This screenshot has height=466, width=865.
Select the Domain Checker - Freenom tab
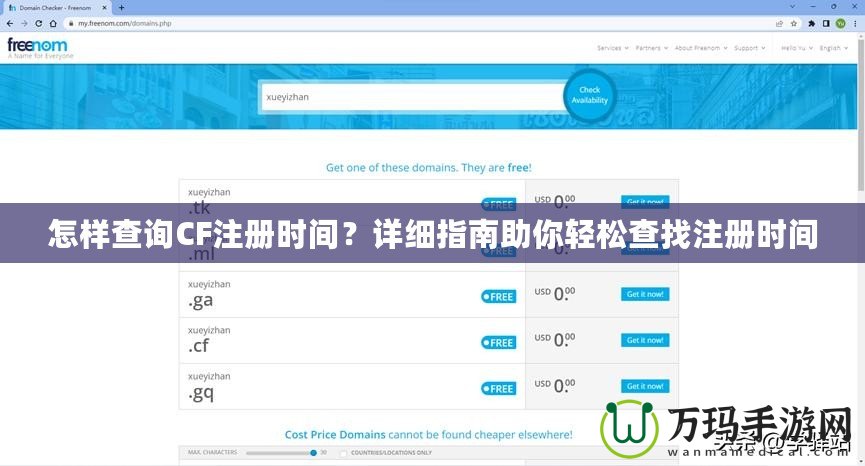[55, 8]
